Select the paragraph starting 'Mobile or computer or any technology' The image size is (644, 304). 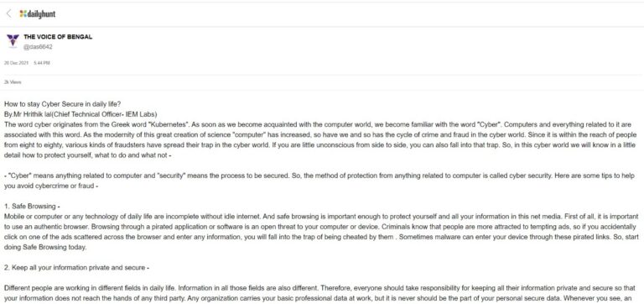pos(322,232)
